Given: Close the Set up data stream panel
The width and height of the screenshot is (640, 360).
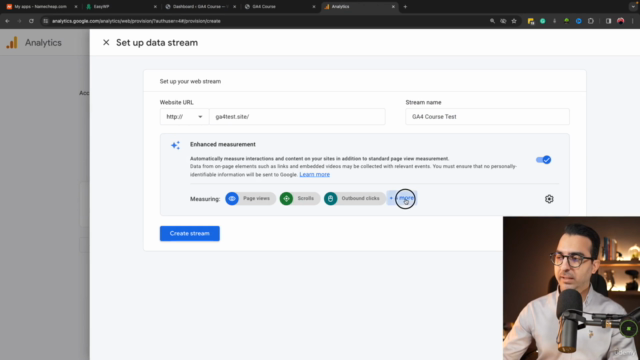Looking at the screenshot, I should tap(106, 42).
